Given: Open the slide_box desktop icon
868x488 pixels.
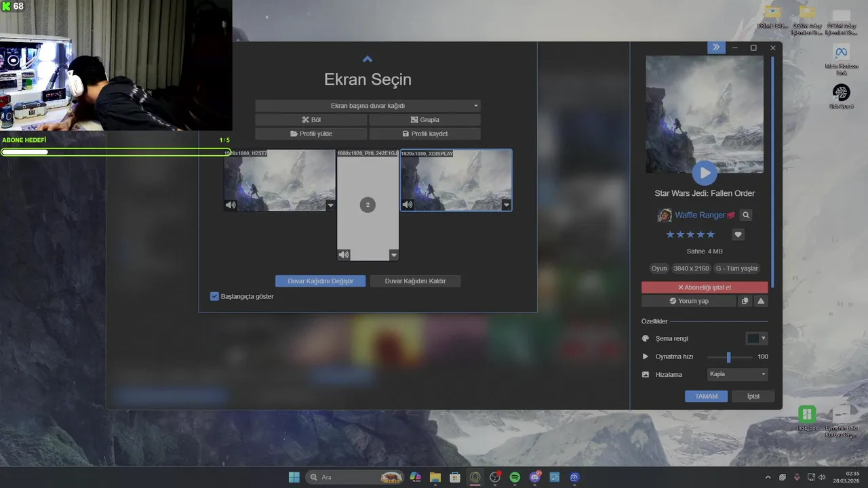Looking at the screenshot, I should pyautogui.click(x=807, y=418).
